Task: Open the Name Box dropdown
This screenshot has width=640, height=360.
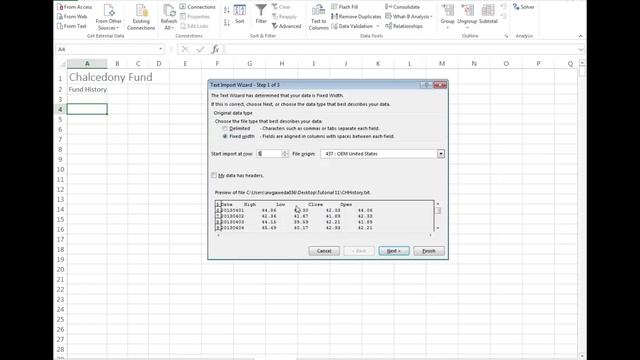Action: point(160,49)
